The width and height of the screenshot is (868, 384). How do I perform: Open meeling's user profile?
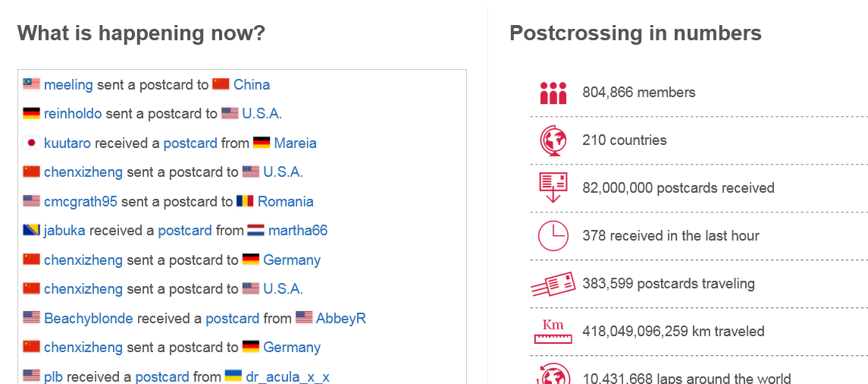pyautogui.click(x=68, y=85)
